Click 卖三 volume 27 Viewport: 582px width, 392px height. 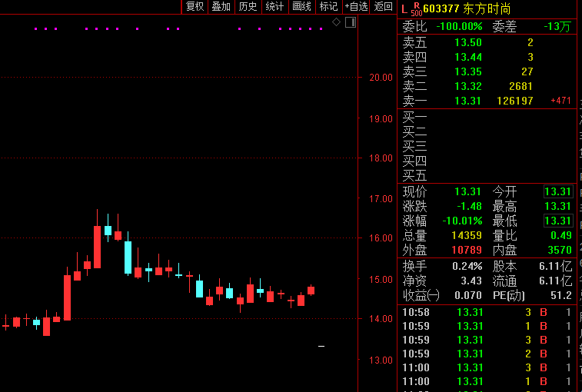point(527,71)
